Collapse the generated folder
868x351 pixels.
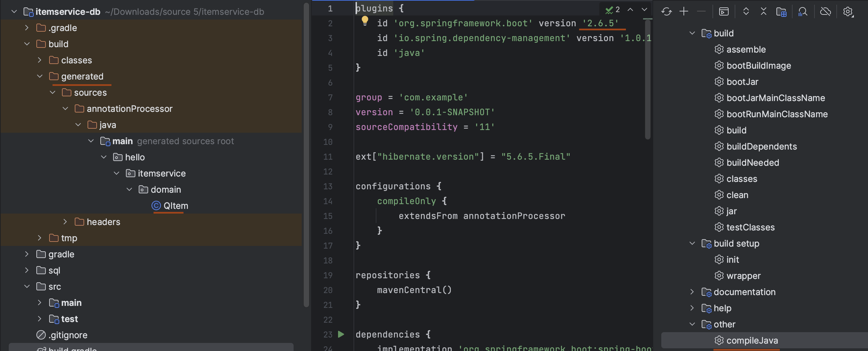click(x=40, y=76)
